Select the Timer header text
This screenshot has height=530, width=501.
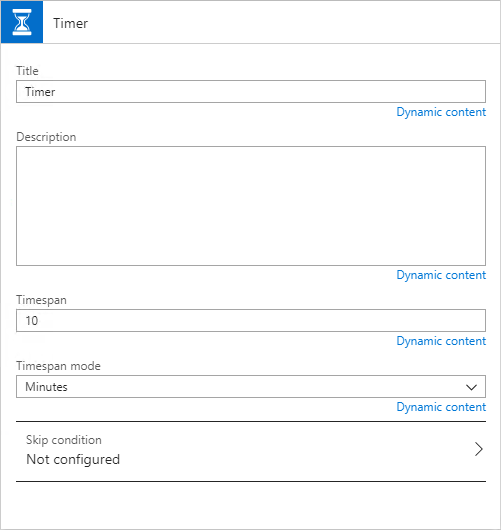70,23
